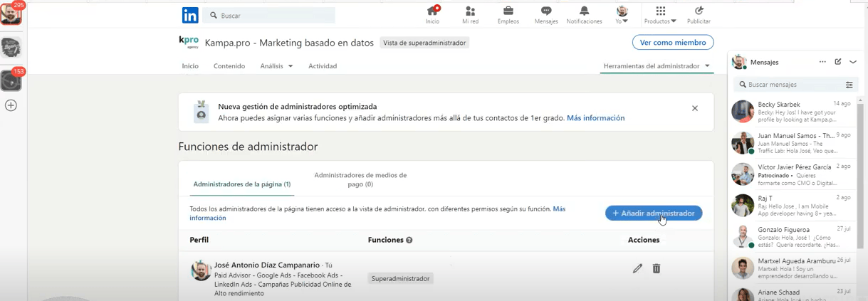Open Gonzalo Figueroa conversation
The width and height of the screenshot is (868, 301).
point(793,237)
